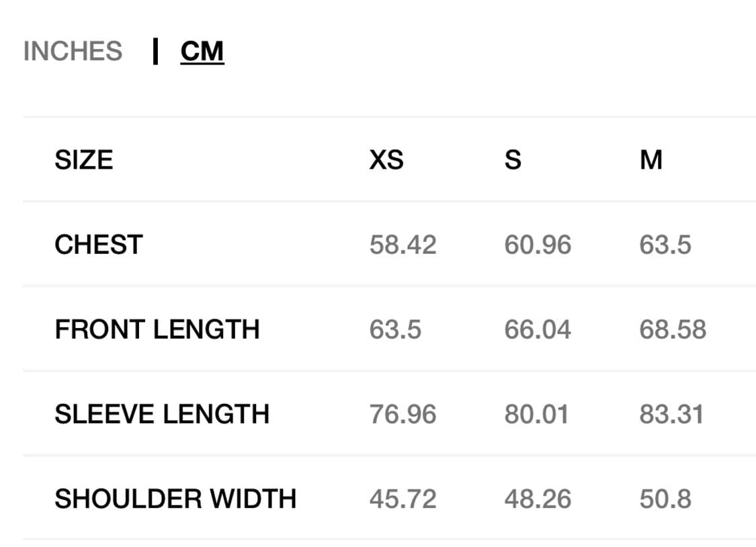Click the CHEST row label
Screen dimensions: 756x547
98,245
